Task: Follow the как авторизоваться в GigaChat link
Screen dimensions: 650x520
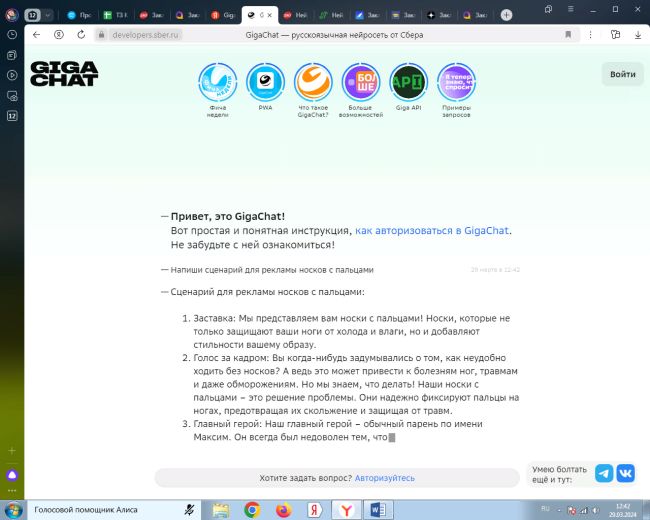Action: [432, 231]
